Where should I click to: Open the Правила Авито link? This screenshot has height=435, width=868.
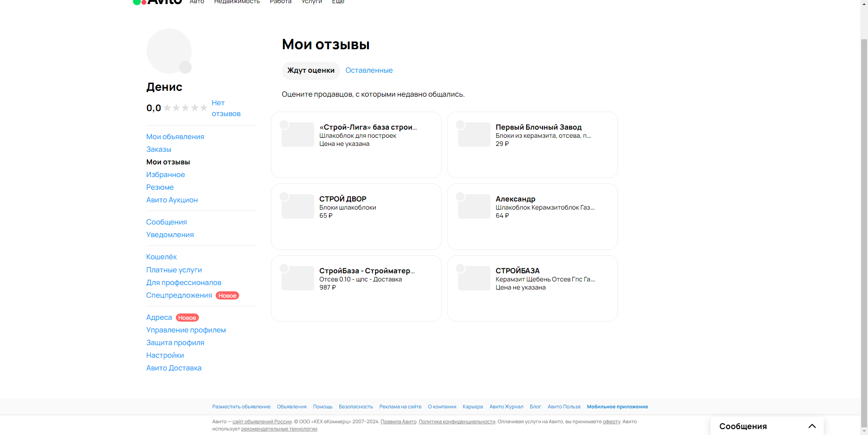pyautogui.click(x=398, y=422)
